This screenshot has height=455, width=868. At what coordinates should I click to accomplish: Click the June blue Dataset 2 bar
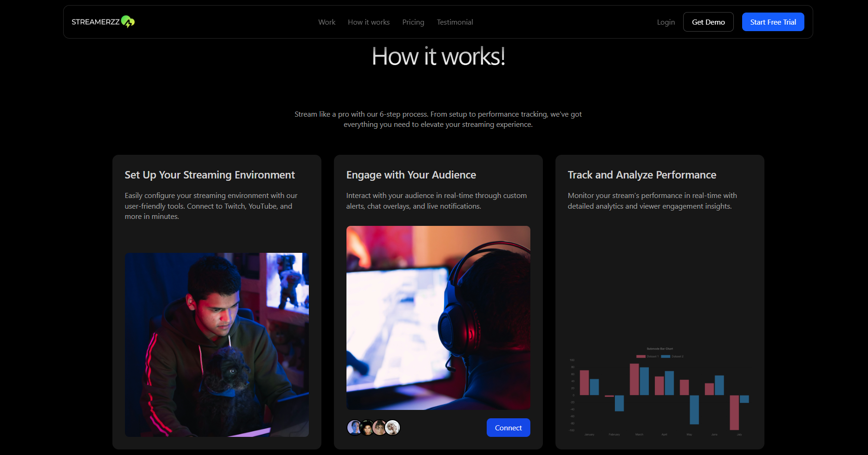point(719,385)
